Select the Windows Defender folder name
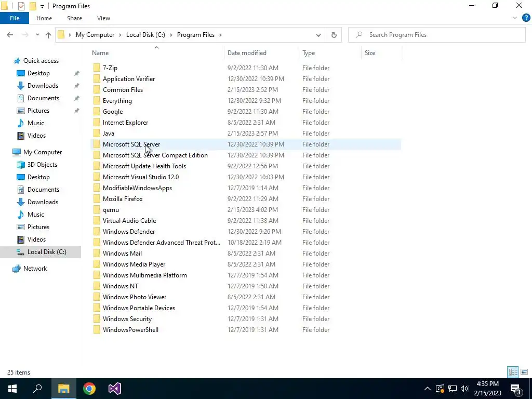Screen dimensions: 532x399 [x=129, y=231]
